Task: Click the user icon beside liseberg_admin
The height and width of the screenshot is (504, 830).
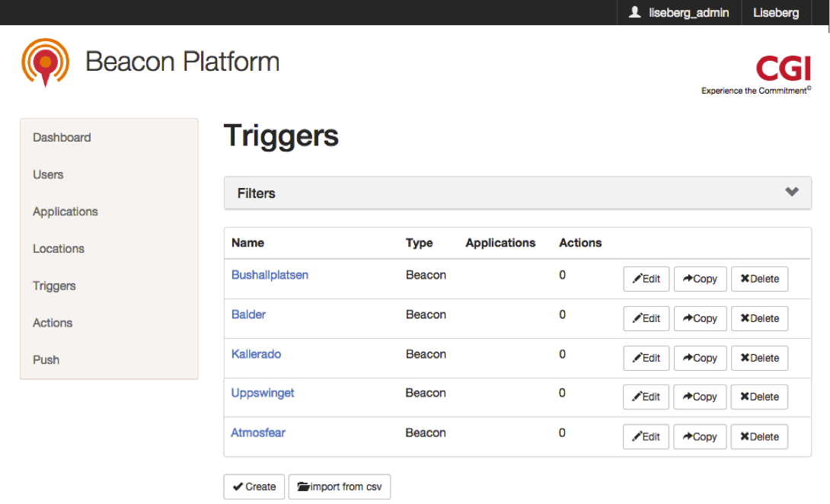Action: 634,12
